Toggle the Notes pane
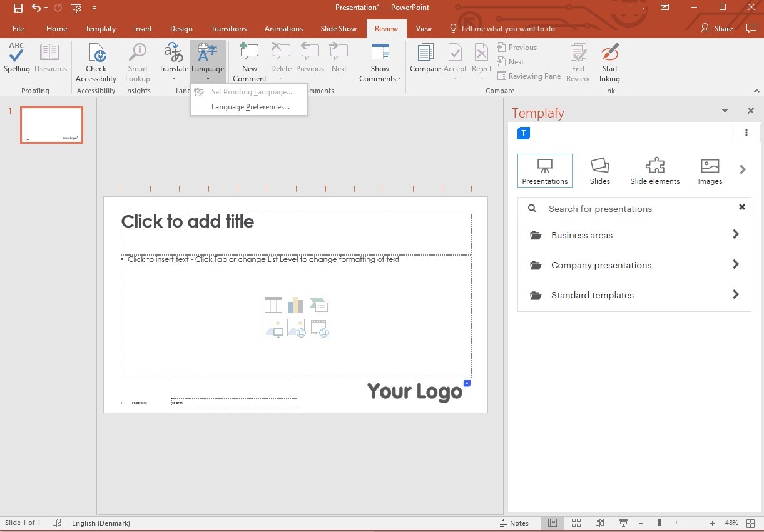 click(516, 523)
